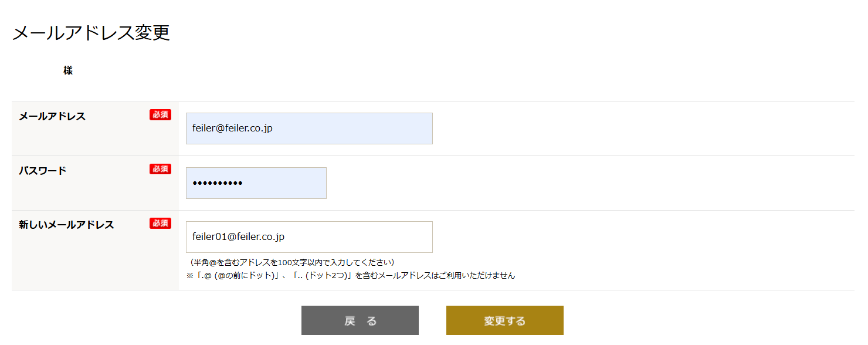The height and width of the screenshot is (345, 868).
Task: Click the 必須 badge beside パスワード
Action: tap(160, 169)
